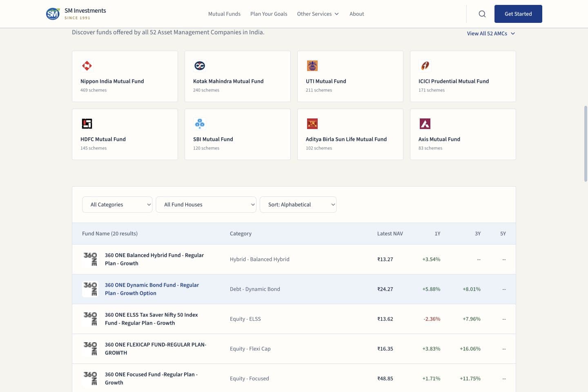This screenshot has width=588, height=392.
Task: Expand the Other Services menu
Action: [318, 14]
